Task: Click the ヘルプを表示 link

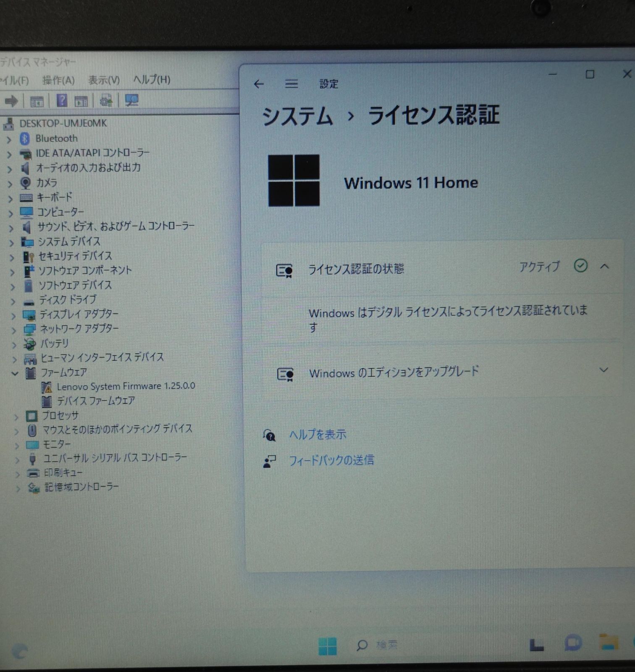Action: (x=317, y=434)
